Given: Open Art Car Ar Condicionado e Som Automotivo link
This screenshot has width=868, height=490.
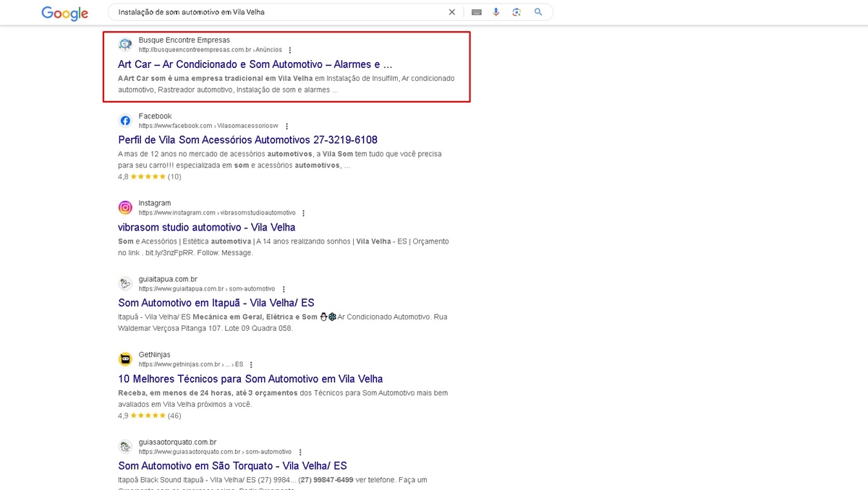Looking at the screenshot, I should coord(255,64).
